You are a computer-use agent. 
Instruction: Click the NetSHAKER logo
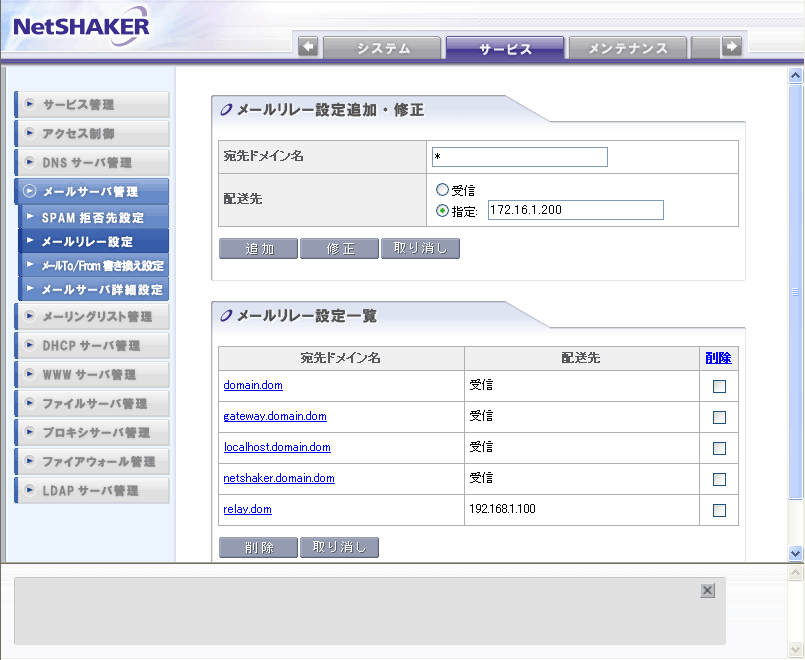(x=82, y=27)
